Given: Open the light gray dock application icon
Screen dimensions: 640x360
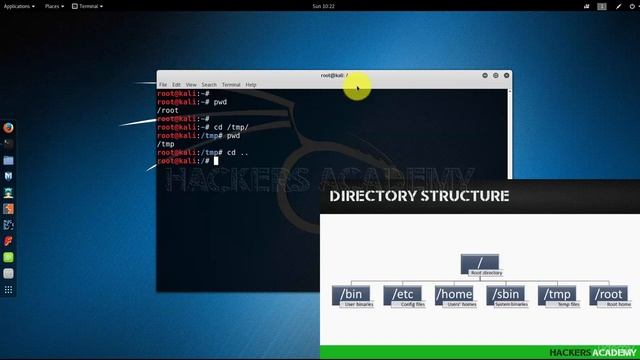Looking at the screenshot, I should [x=8, y=273].
